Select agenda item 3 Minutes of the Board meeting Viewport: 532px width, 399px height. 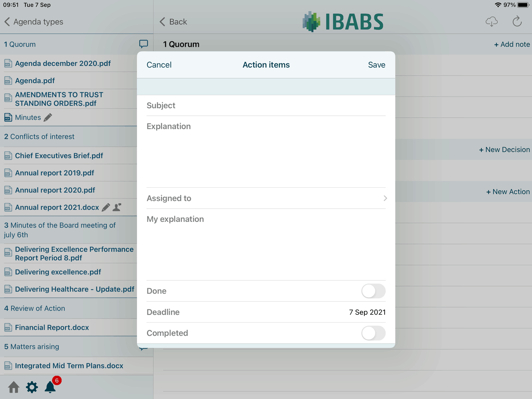(60, 230)
